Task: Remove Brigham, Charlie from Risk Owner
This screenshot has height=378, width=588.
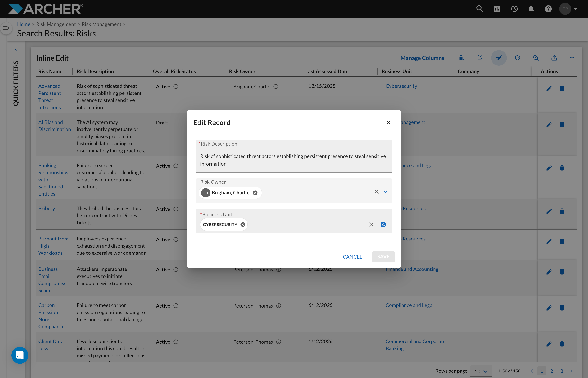Action: point(255,193)
